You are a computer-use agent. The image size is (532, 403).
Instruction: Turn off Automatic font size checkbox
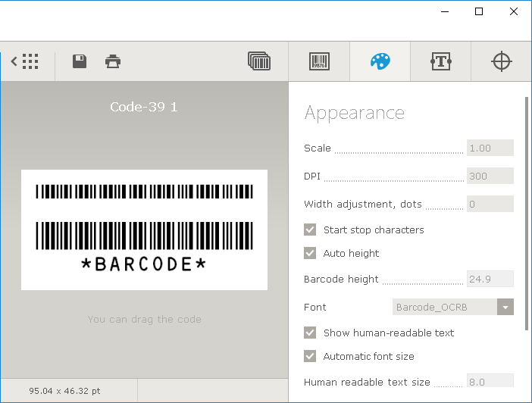tap(310, 356)
